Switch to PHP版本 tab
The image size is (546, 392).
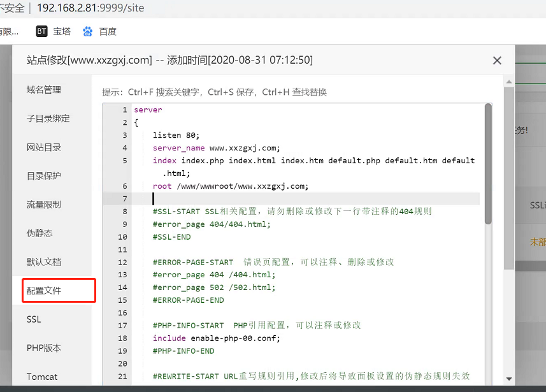coord(44,348)
